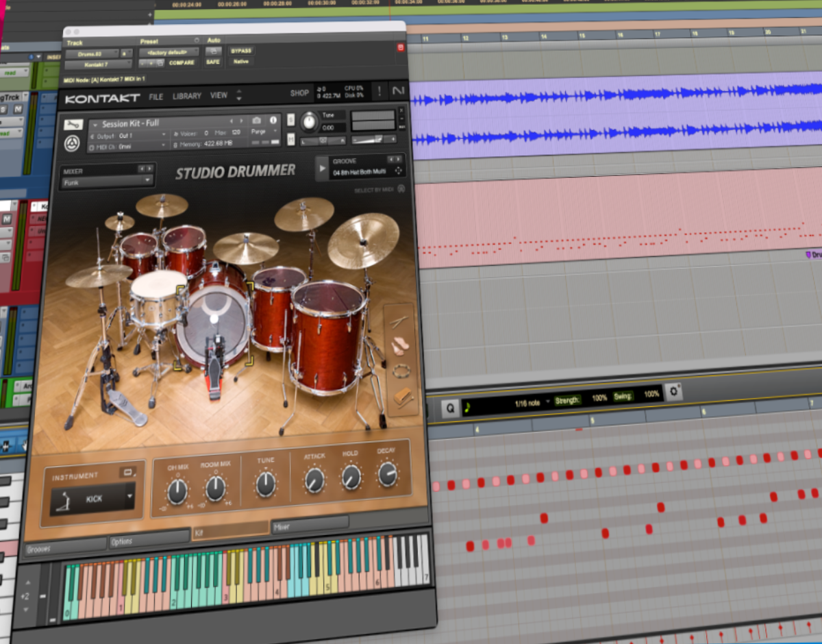This screenshot has width=822, height=644.
Task: Adjust the DECAY knob
Action: pos(387,474)
